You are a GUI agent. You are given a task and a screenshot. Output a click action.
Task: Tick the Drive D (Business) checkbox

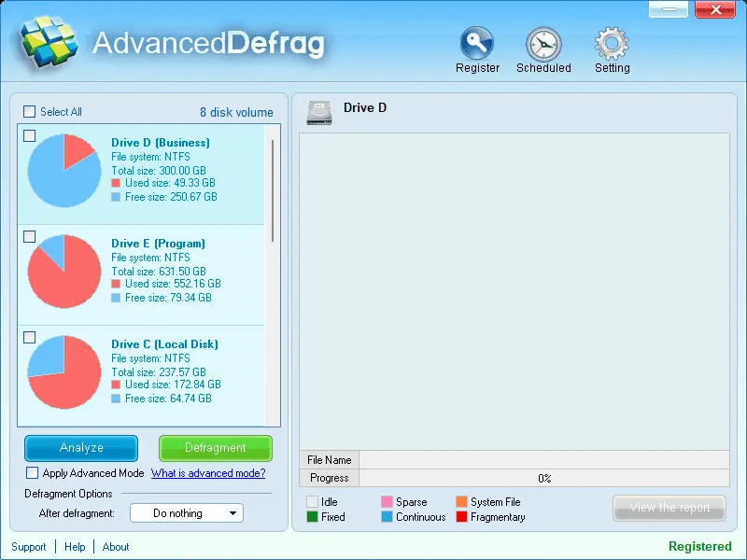tap(30, 135)
